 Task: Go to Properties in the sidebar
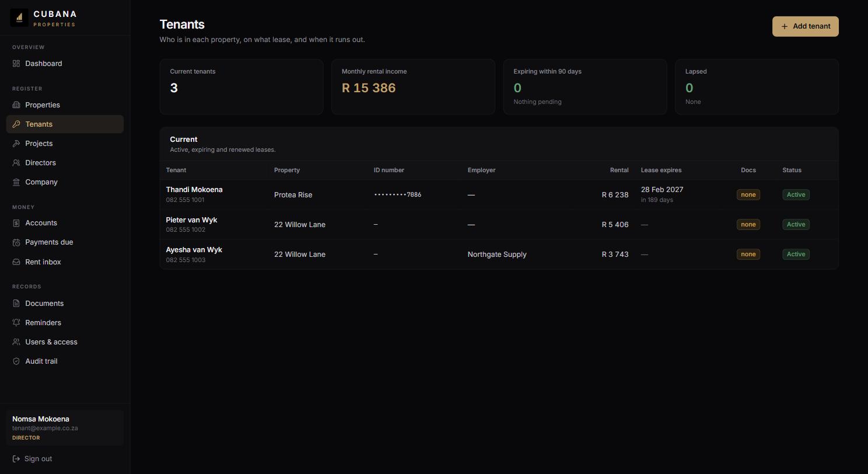pyautogui.click(x=65, y=105)
